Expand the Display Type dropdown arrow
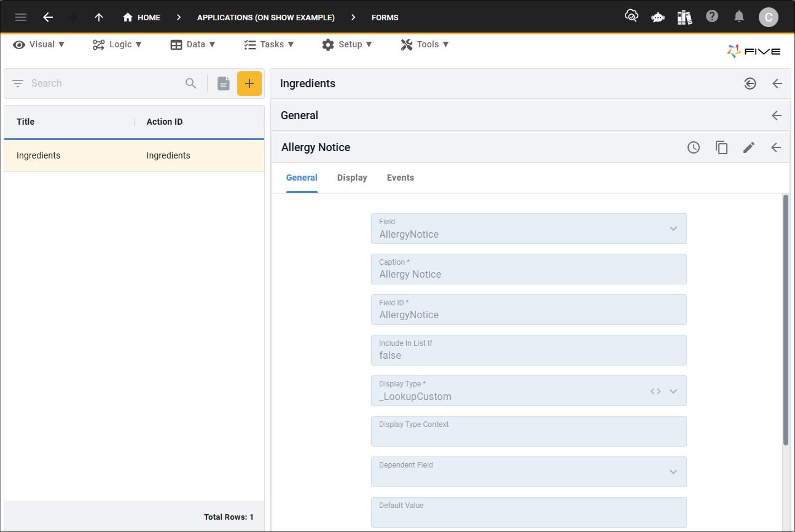The width and height of the screenshot is (795, 532). click(x=673, y=391)
